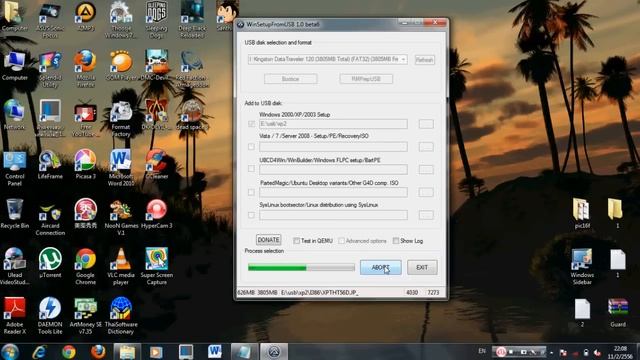This screenshot has width=640, height=360.
Task: Launch HyperCam 3 from desktop
Action: [156, 214]
